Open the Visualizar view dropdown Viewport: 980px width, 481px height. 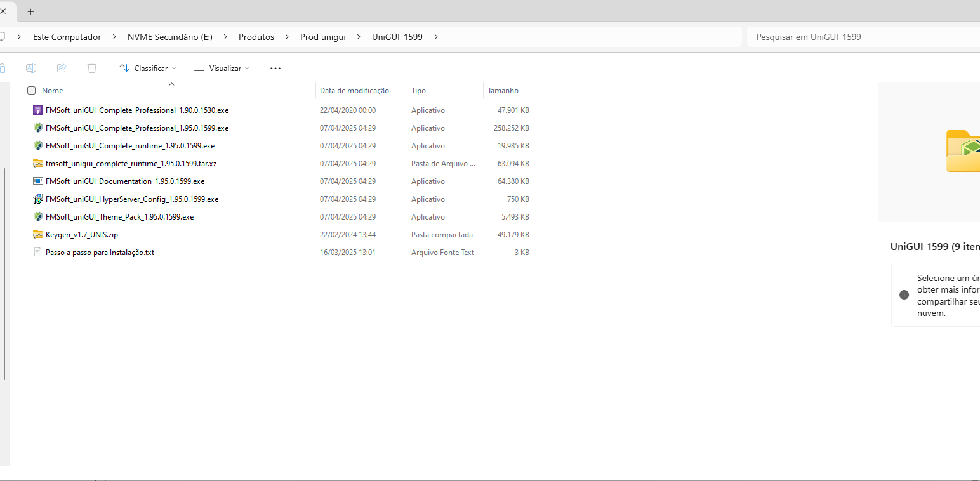tap(222, 68)
